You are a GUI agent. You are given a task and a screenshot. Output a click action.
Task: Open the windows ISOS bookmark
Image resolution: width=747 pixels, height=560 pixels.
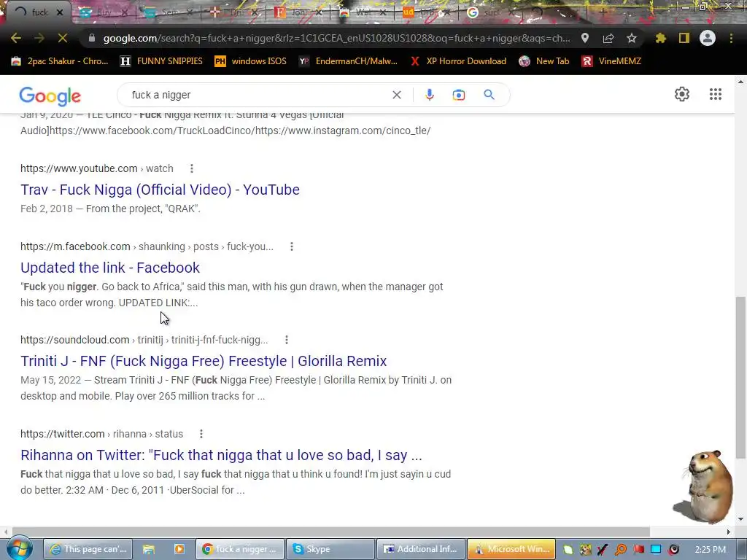(x=251, y=61)
